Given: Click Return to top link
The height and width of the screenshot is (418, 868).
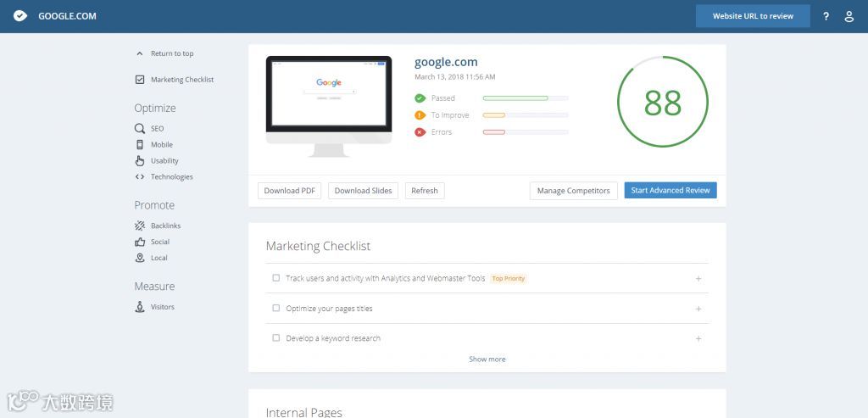Looking at the screenshot, I should [x=172, y=53].
